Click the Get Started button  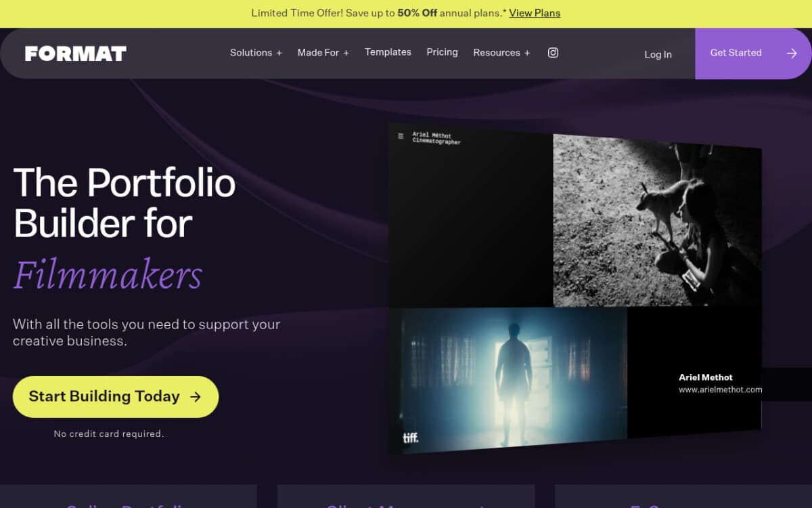coord(753,54)
